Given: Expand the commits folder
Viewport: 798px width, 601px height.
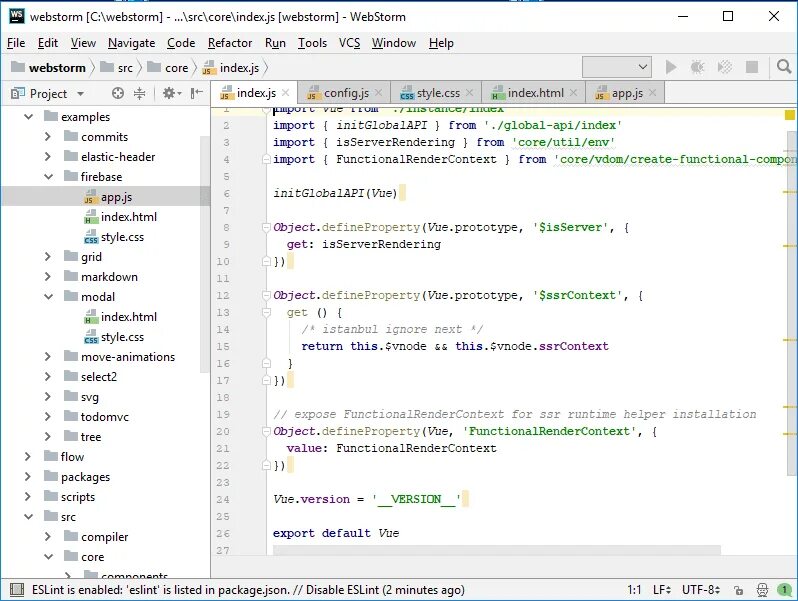Looking at the screenshot, I should (x=48, y=136).
